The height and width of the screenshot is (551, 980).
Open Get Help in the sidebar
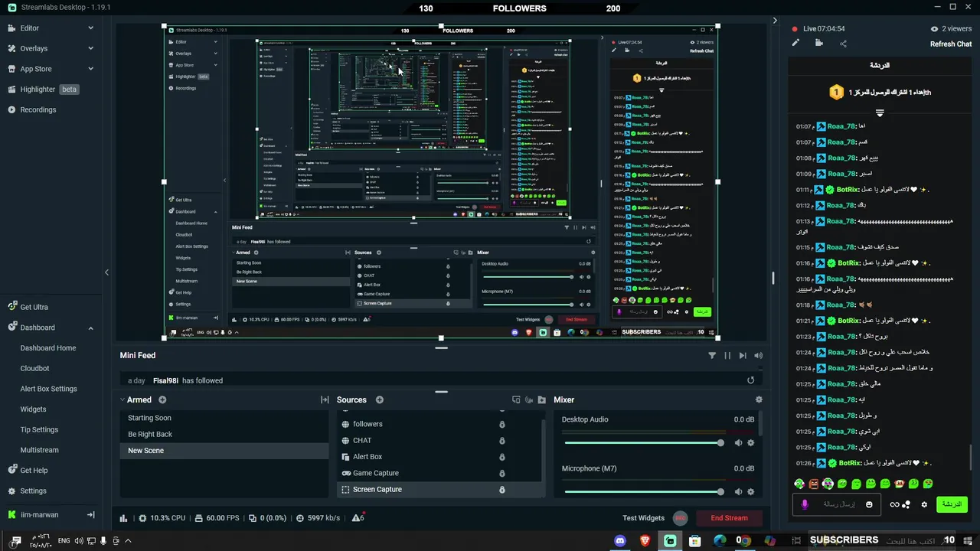34,471
